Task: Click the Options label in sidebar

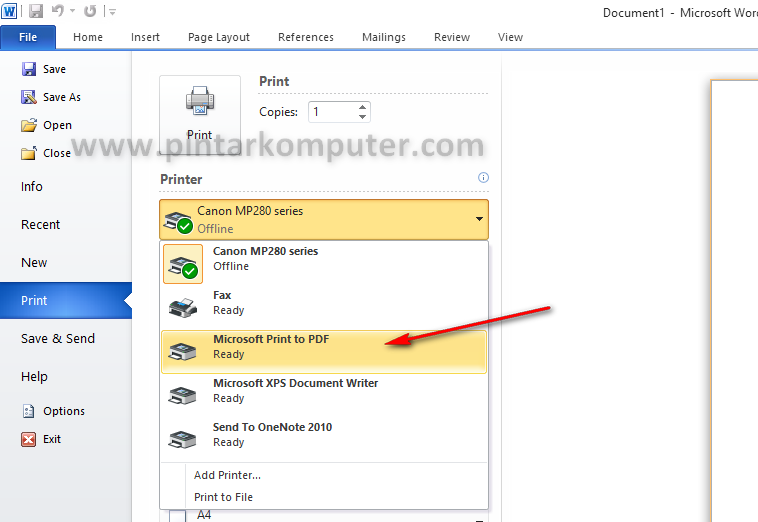Action: tap(64, 411)
